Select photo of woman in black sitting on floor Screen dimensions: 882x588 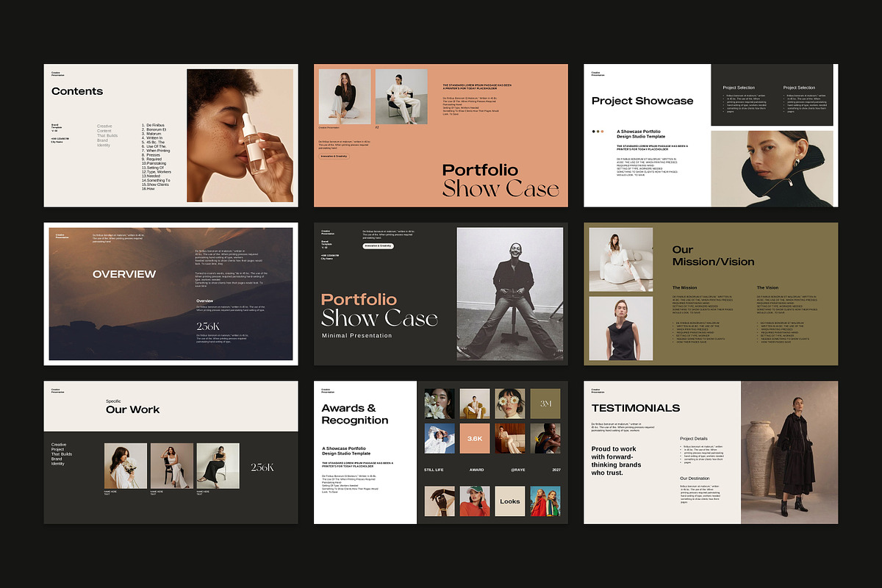click(345, 96)
